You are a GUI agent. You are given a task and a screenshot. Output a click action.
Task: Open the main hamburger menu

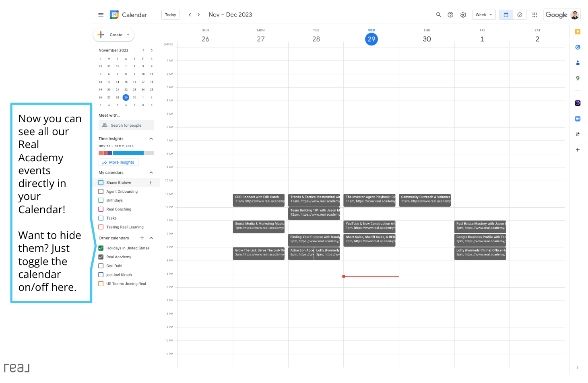[101, 14]
